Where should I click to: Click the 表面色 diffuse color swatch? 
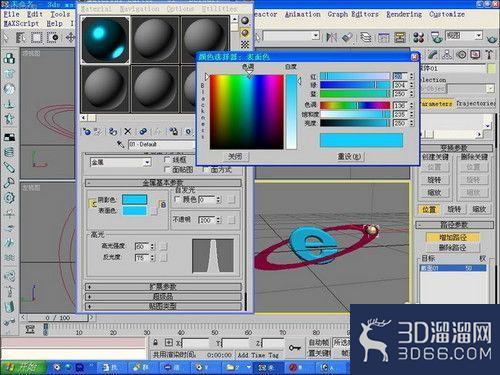point(135,211)
